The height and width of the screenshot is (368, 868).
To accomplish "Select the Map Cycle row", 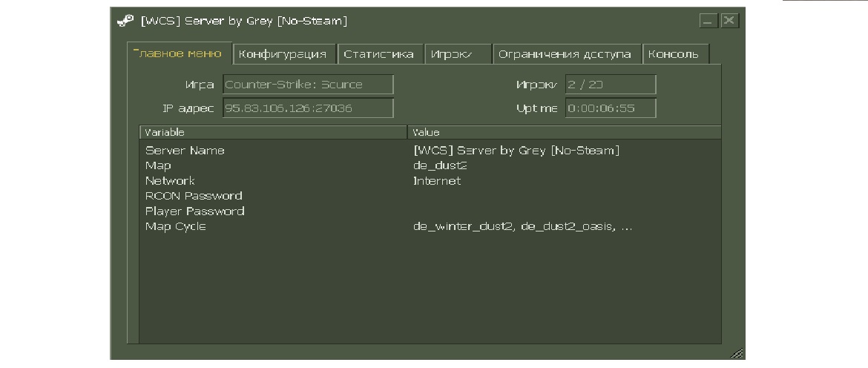I will click(x=430, y=226).
